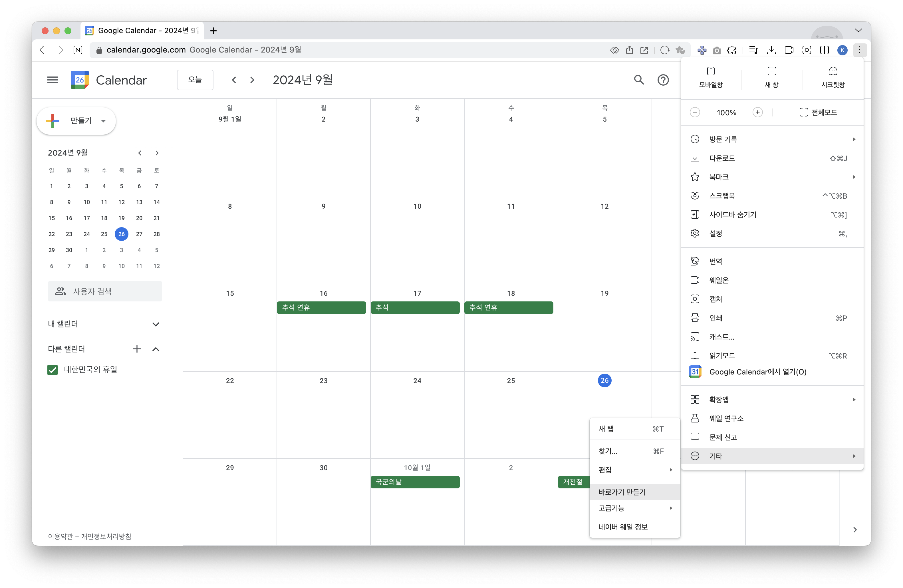The height and width of the screenshot is (588, 903).
Task: Expand the 내 캘린더 section chevron
Action: 156,324
